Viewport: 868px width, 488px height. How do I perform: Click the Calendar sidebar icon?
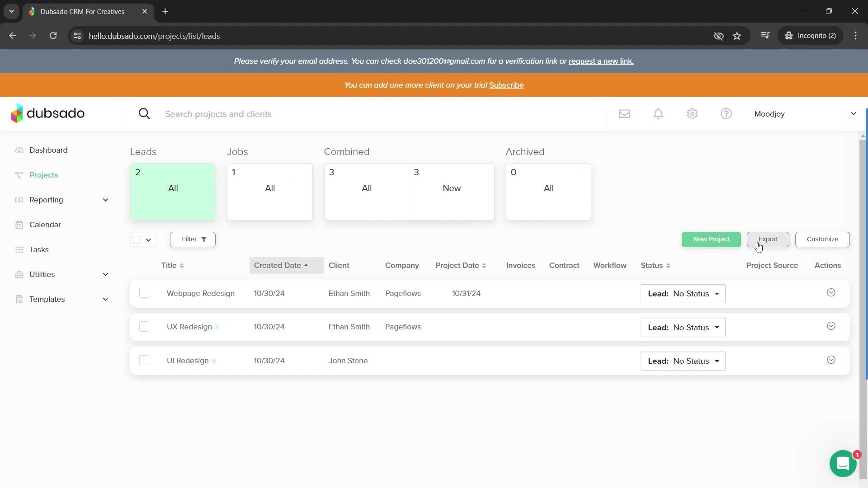[x=19, y=225]
